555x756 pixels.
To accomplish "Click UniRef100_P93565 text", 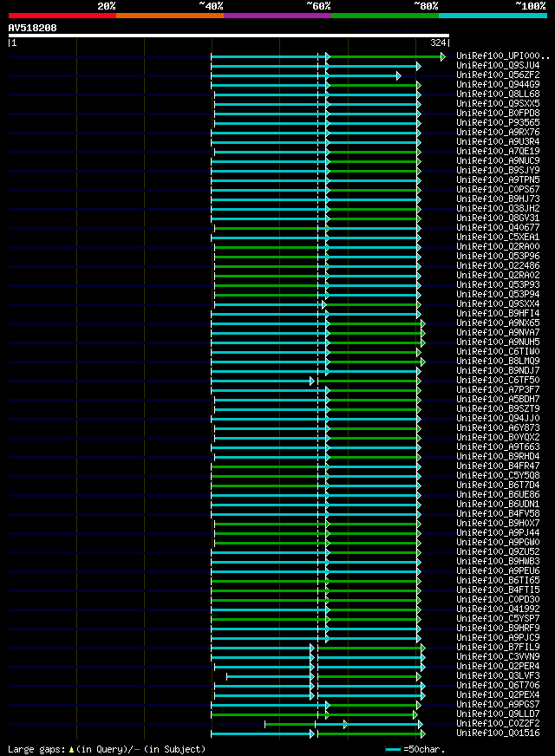I will (x=498, y=123).
